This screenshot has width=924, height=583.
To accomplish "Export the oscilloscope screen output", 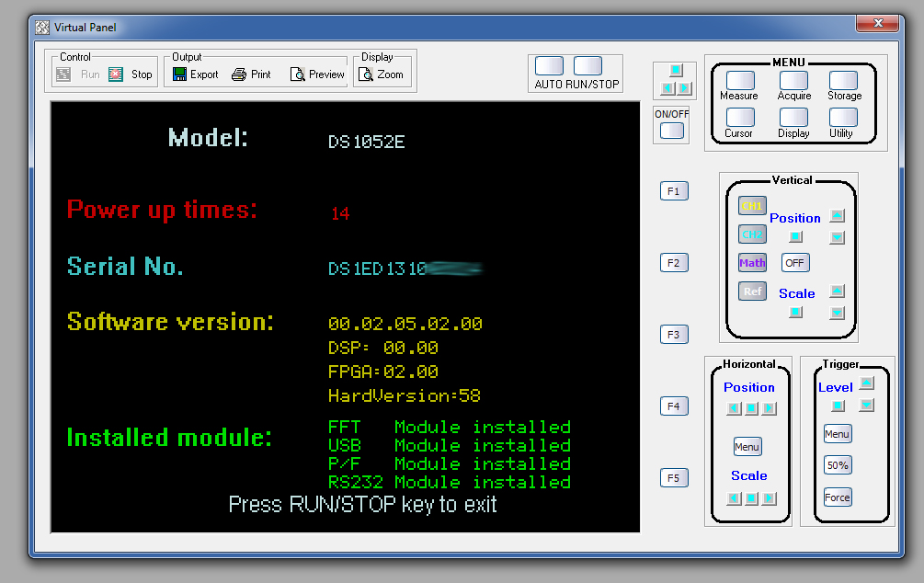I will point(195,74).
